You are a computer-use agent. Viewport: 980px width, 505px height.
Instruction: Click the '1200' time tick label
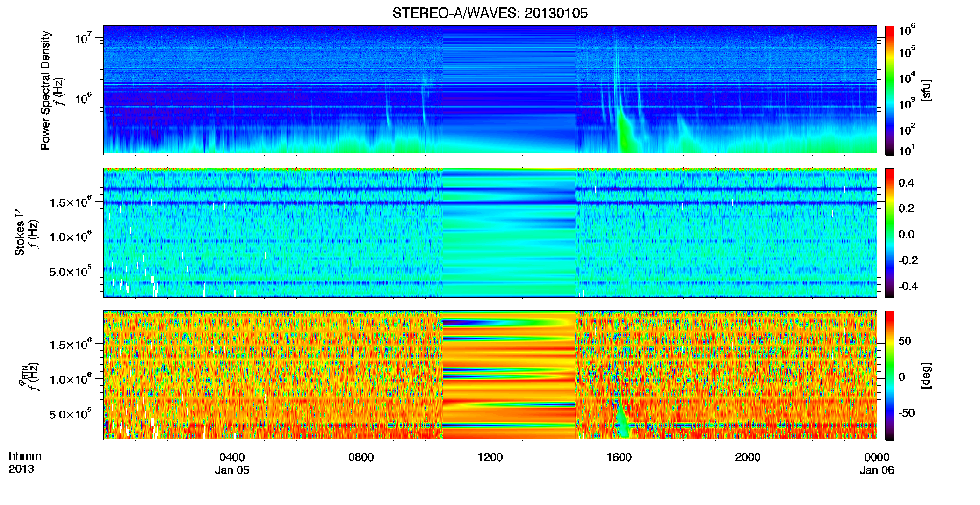(490, 457)
